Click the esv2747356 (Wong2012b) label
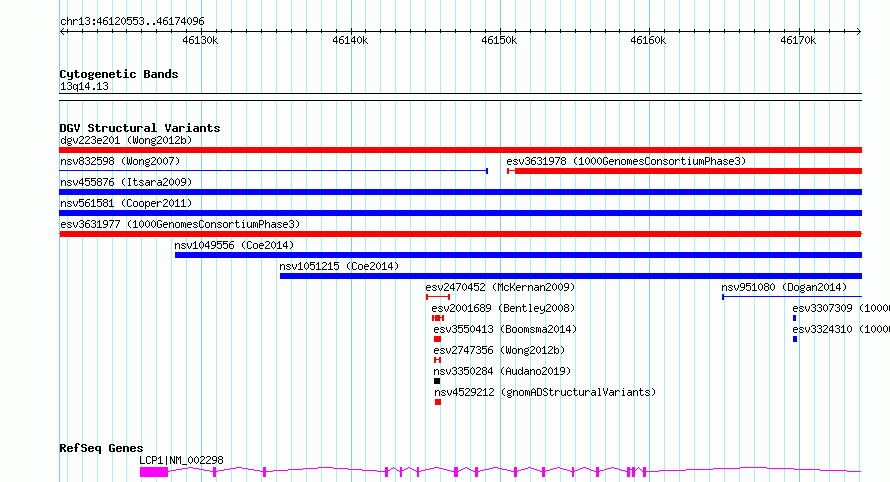The image size is (890, 482). coord(499,350)
